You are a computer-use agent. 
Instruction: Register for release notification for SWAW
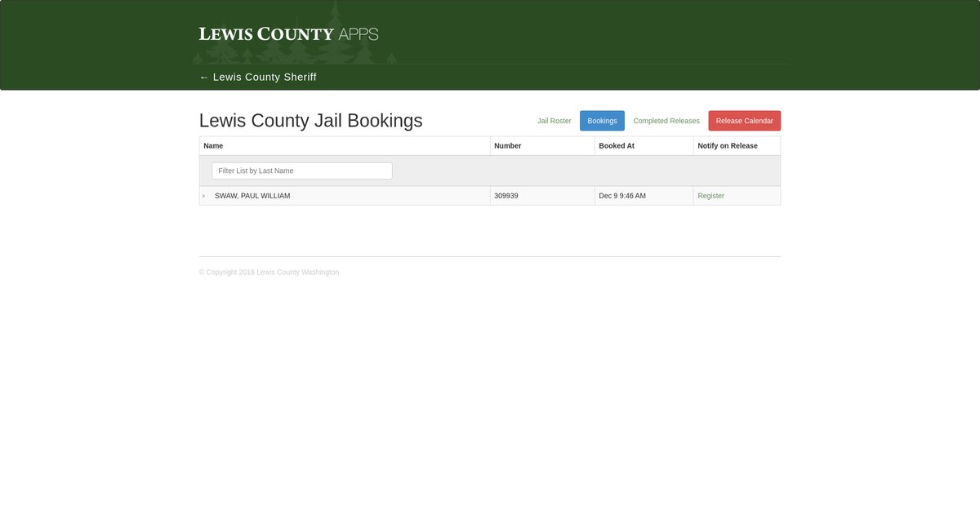pyautogui.click(x=710, y=196)
